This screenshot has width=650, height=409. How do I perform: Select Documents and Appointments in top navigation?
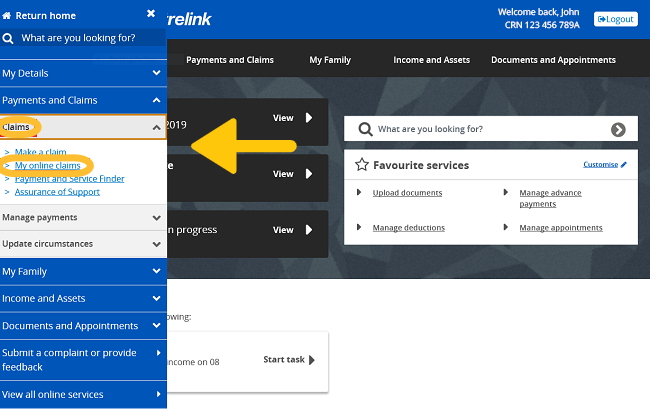[x=552, y=60]
